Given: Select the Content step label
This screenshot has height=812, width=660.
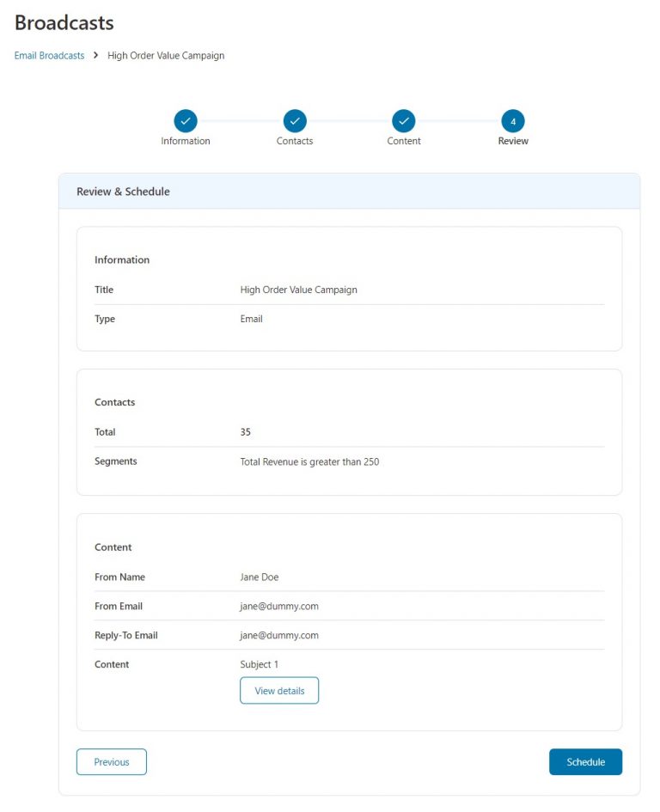Looking at the screenshot, I should pyautogui.click(x=404, y=141).
